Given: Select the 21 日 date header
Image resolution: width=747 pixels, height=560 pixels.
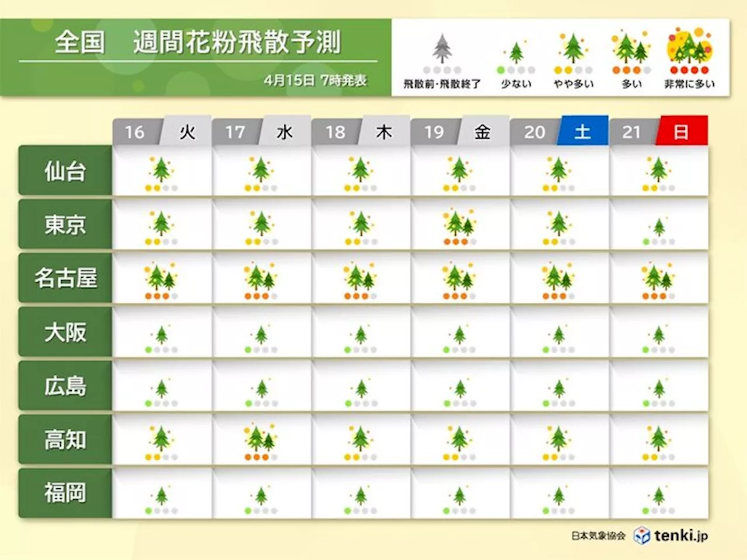Looking at the screenshot, I should [659, 131].
